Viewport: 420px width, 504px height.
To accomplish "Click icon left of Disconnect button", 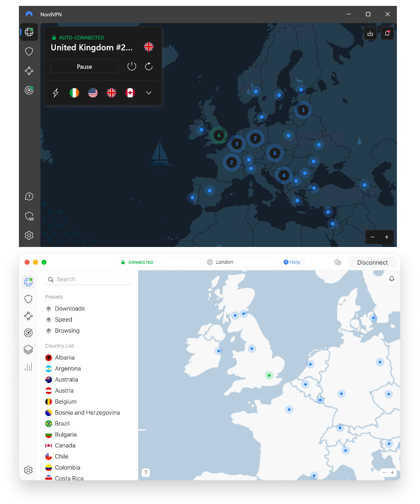I will click(338, 262).
